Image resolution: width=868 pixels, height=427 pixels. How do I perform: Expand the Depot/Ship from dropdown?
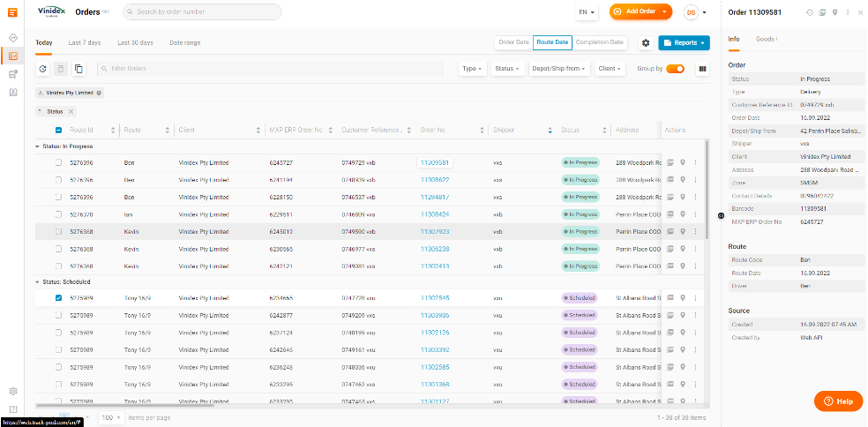558,69
